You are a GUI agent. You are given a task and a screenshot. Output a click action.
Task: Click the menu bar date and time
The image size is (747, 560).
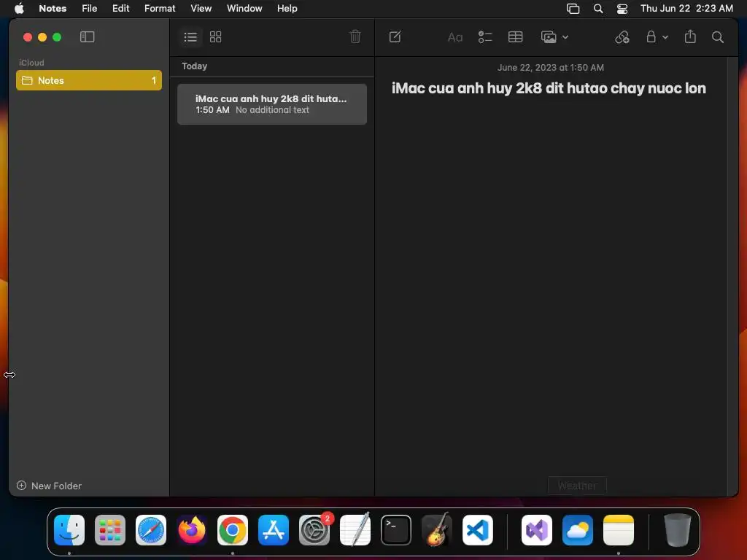pyautogui.click(x=686, y=8)
